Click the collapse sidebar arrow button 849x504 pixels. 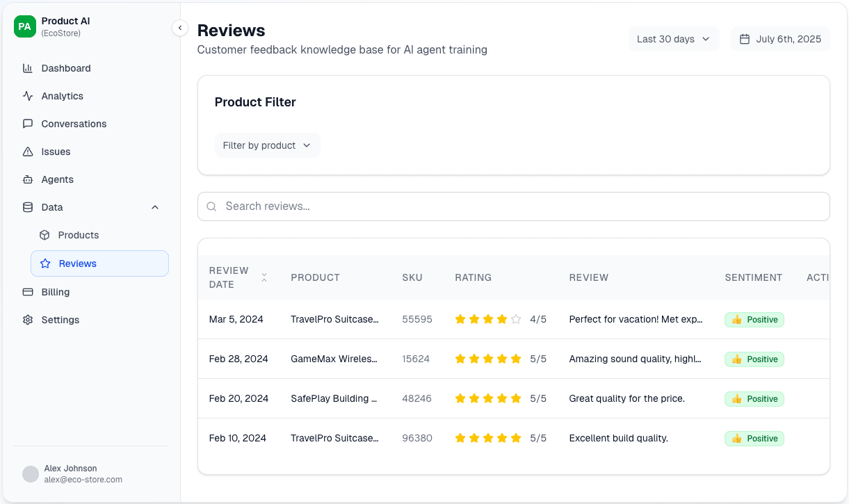click(180, 27)
